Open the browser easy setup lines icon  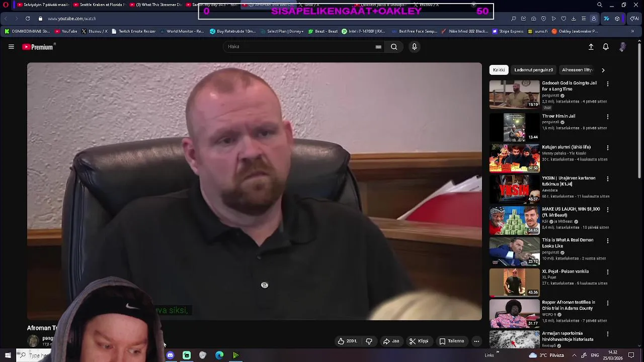pyautogui.click(x=584, y=19)
